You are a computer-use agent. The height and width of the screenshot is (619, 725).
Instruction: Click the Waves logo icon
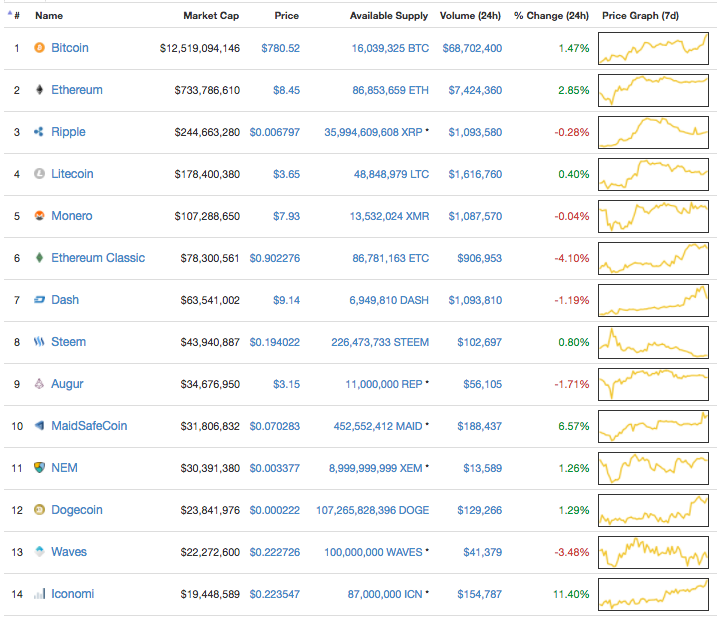39,552
